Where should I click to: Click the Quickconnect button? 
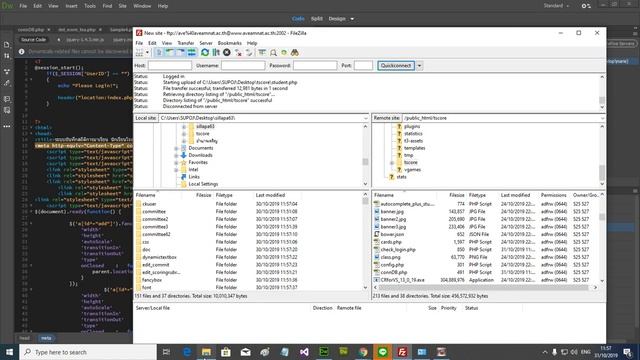396,66
